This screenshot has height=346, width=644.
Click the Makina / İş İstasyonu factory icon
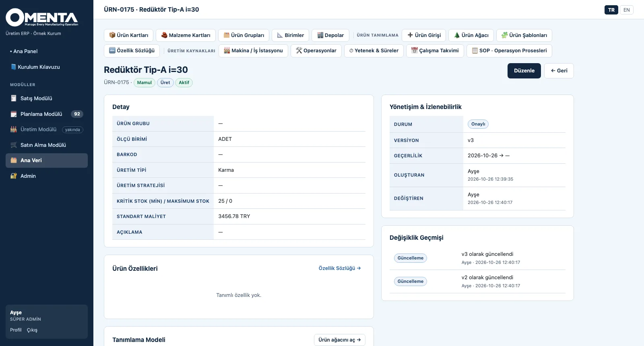point(227,50)
